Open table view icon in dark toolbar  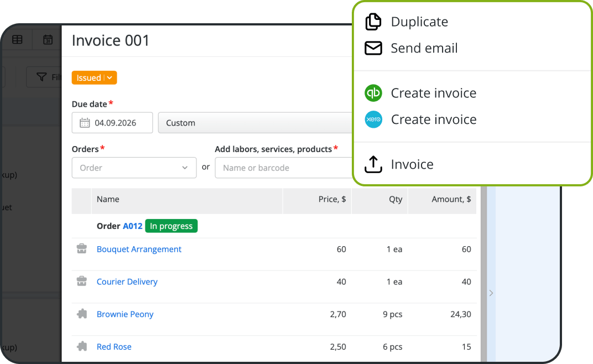click(17, 39)
